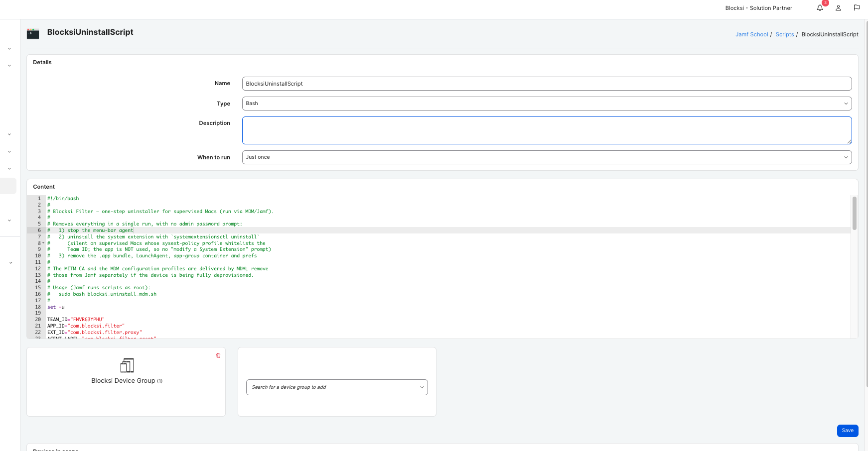Screen dimensions: 868x451
Task: Click the EXT_ID assignment line
Action: [95, 333]
